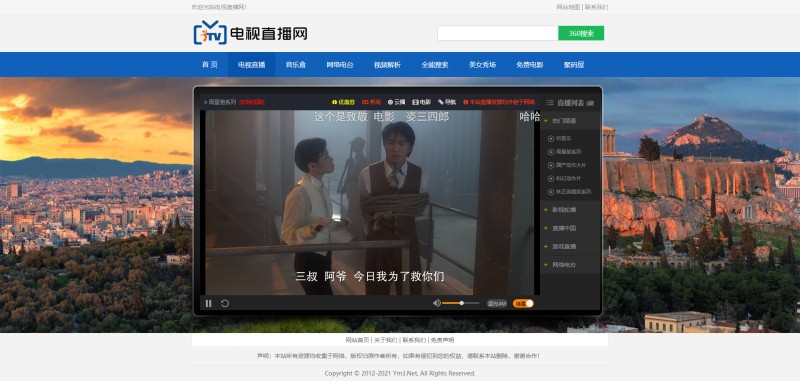Click the quality button beside the volume slider

coord(496,304)
